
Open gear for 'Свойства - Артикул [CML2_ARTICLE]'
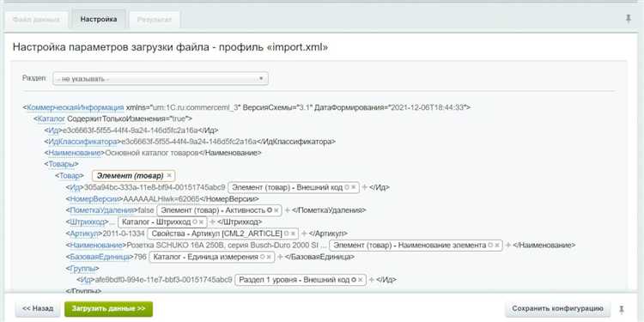[x=287, y=234]
